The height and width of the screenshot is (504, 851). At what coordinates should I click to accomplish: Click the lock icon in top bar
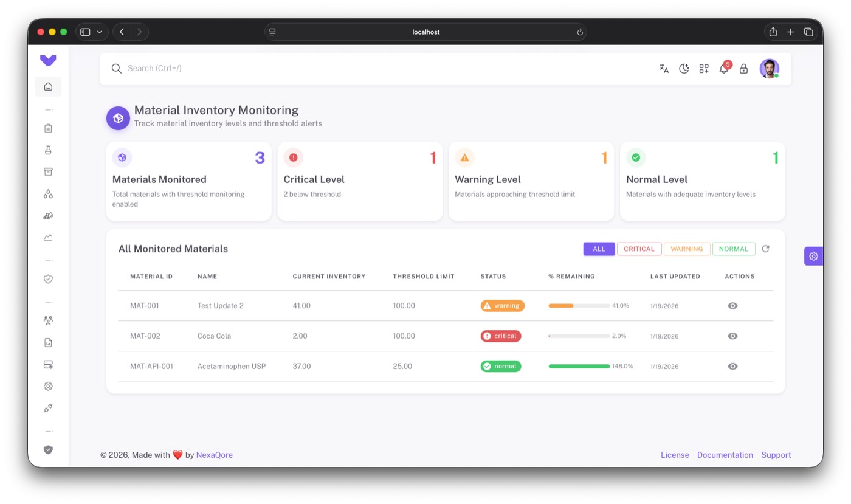743,69
